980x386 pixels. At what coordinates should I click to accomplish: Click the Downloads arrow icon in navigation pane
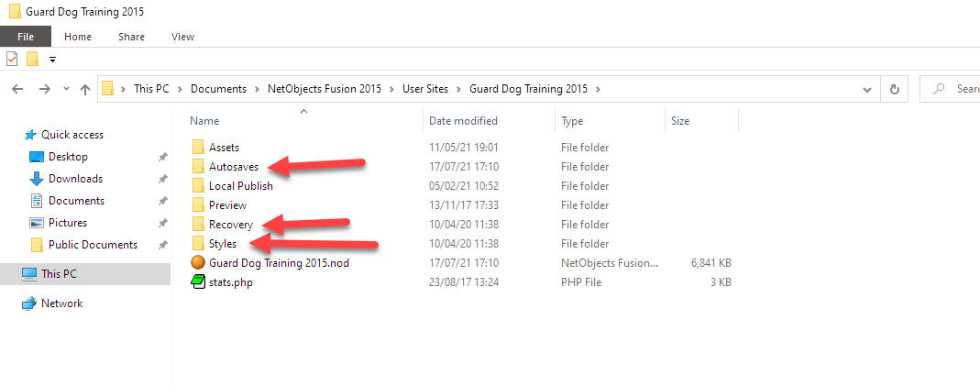pyautogui.click(x=37, y=179)
